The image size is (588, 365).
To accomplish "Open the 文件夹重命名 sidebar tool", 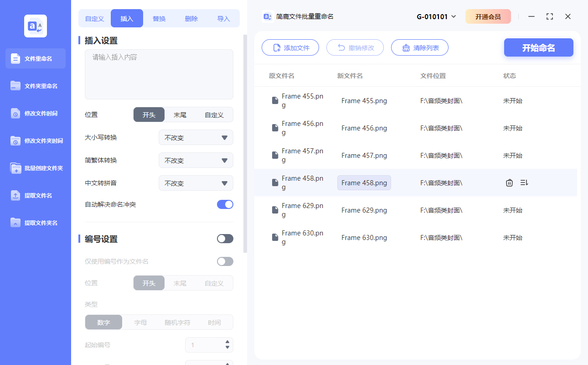I will pyautogui.click(x=35, y=86).
